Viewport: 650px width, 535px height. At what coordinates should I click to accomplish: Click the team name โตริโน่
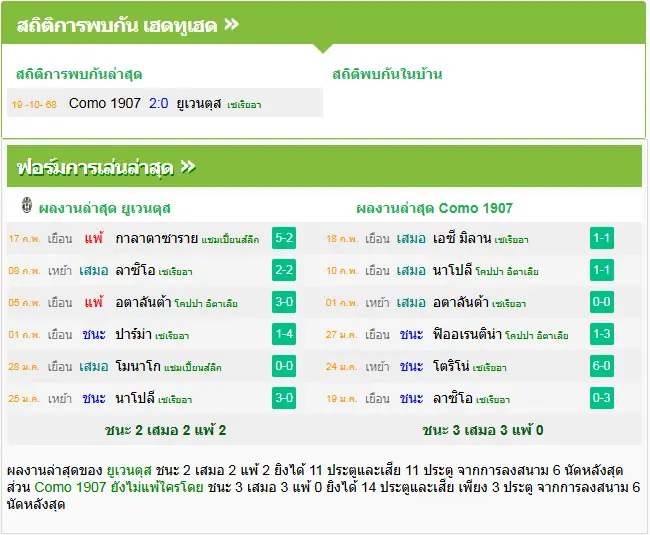tap(451, 366)
